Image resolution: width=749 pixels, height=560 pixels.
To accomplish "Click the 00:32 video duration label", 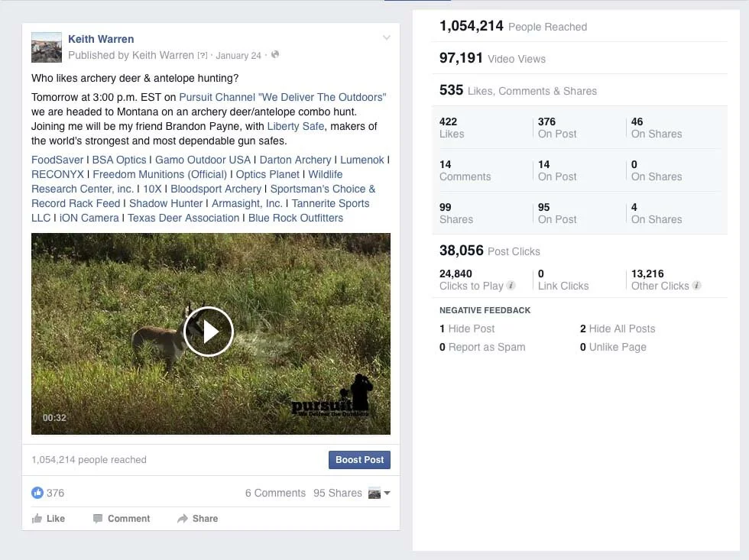I will [x=54, y=418].
